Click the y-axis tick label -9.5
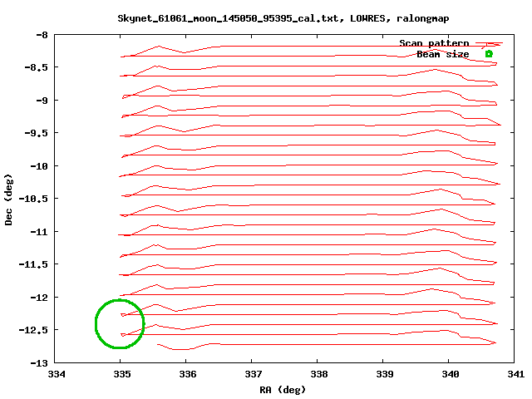 (x=36, y=133)
